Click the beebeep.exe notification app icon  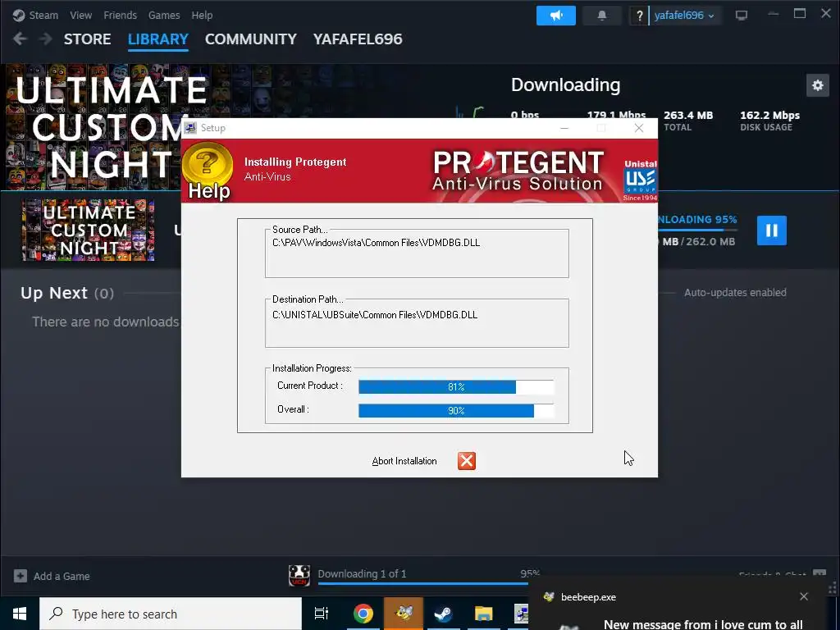click(549, 597)
